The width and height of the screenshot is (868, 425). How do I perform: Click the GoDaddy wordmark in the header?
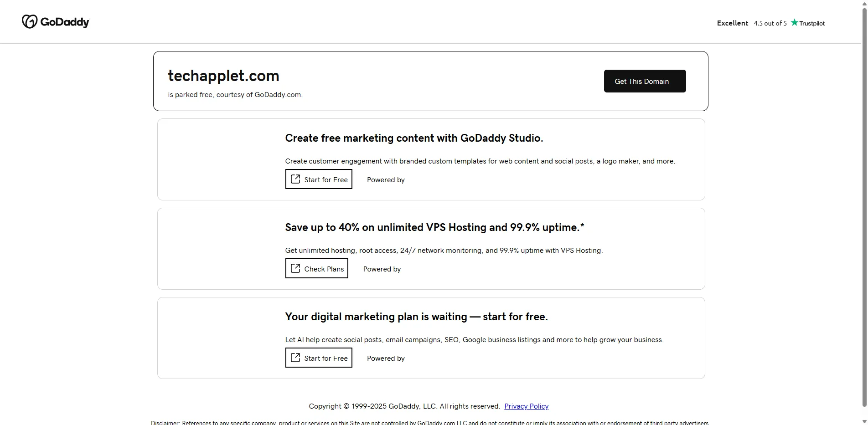tap(65, 22)
